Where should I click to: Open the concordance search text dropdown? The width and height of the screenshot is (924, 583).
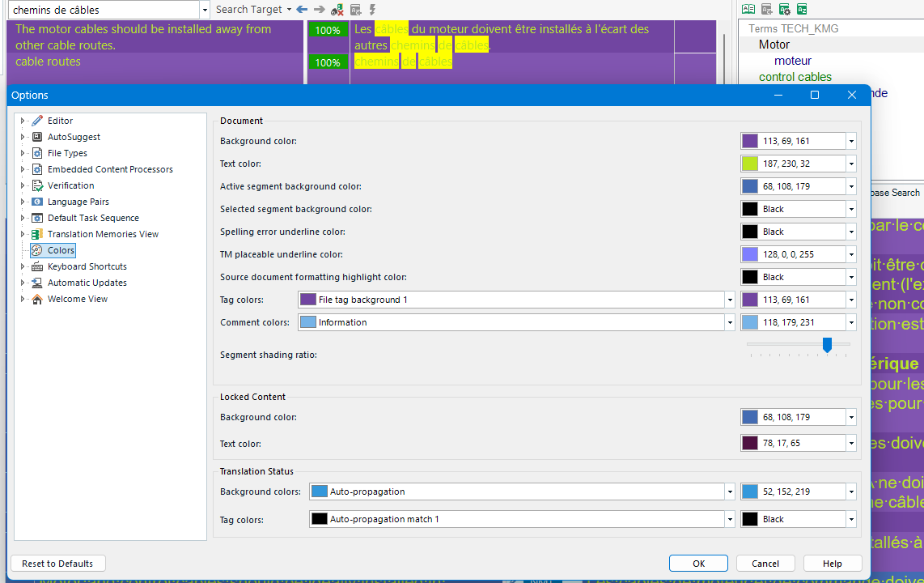pyautogui.click(x=205, y=10)
